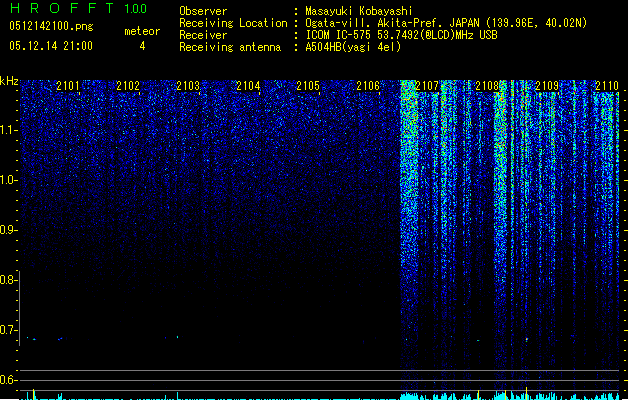
Task: Click the 2104 time marker
Action: 248,85
